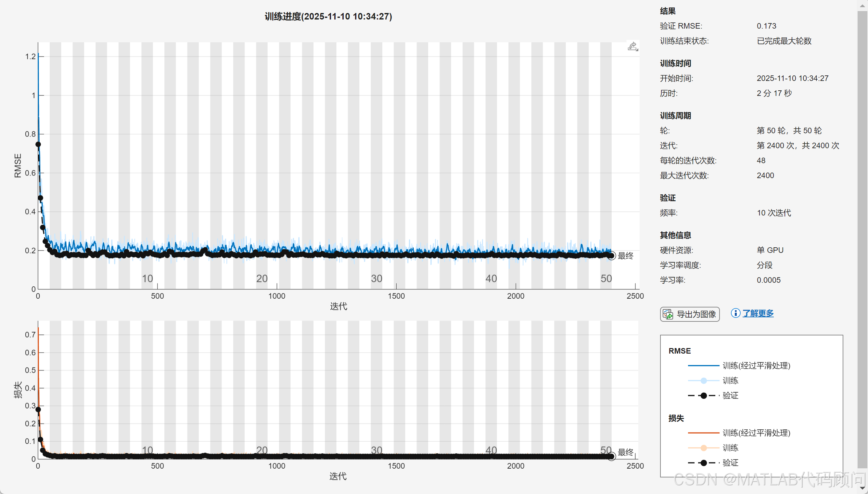Click the 验证 RMSE value 0.173
The width and height of the screenshot is (868, 494).
pos(766,26)
